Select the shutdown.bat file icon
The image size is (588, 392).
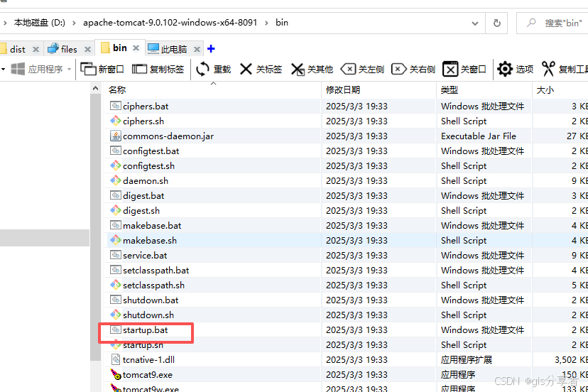116,300
